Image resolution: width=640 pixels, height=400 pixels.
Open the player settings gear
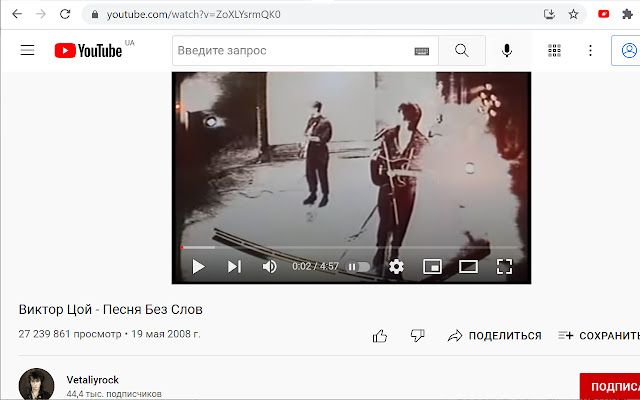[x=396, y=267]
